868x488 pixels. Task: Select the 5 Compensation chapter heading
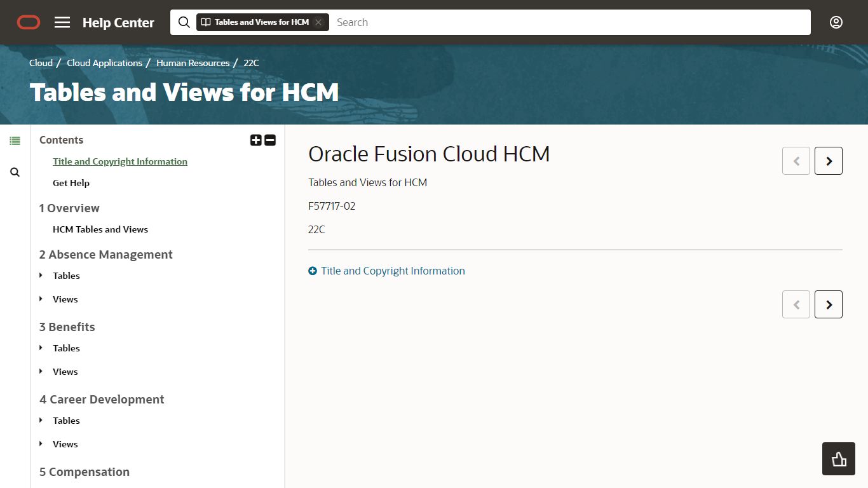84,471
